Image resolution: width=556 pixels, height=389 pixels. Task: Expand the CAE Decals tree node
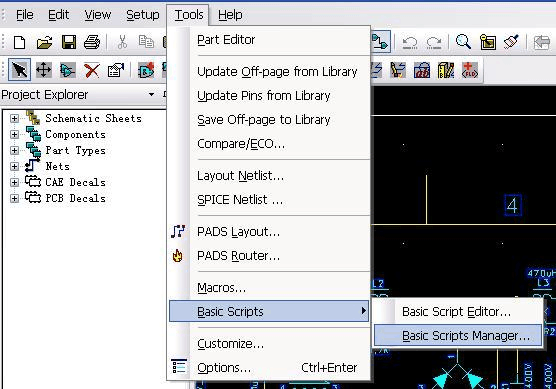pos(14,182)
